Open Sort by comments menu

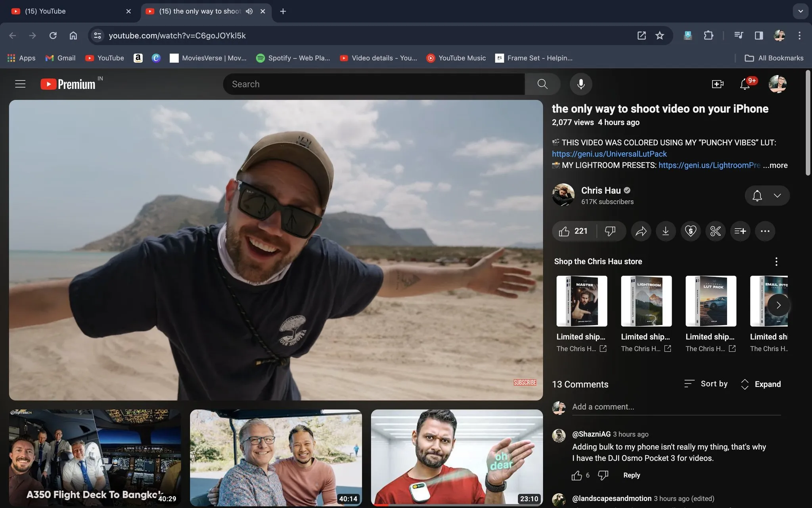(706, 384)
